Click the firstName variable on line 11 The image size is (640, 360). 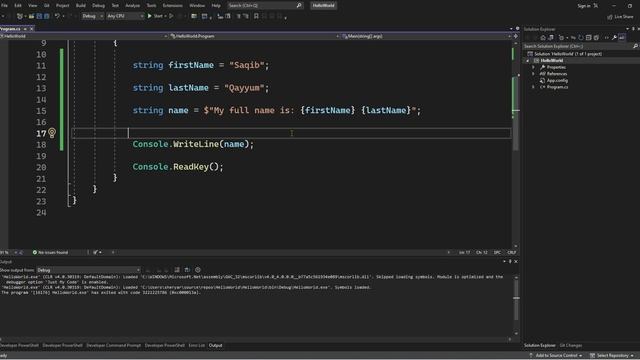191,65
